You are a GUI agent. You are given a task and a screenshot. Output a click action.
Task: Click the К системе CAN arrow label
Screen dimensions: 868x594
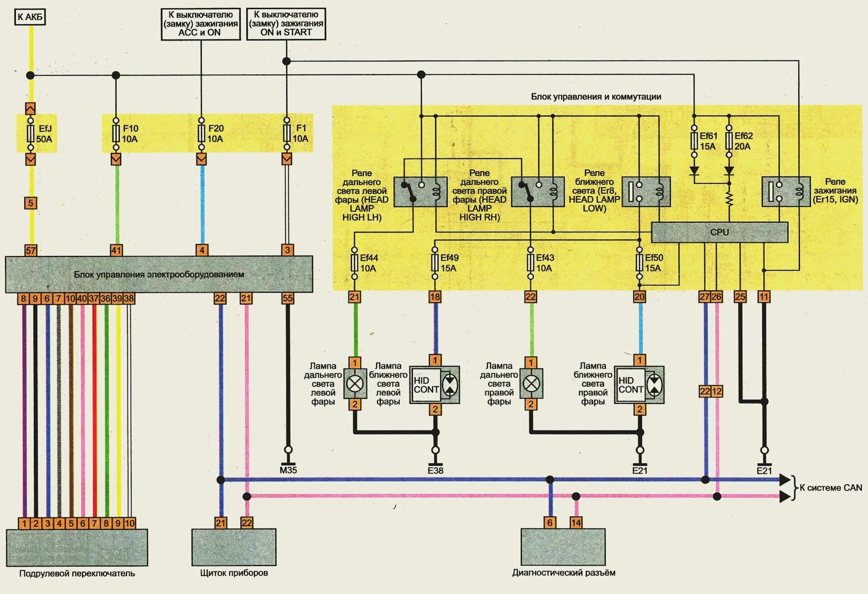coord(830,488)
